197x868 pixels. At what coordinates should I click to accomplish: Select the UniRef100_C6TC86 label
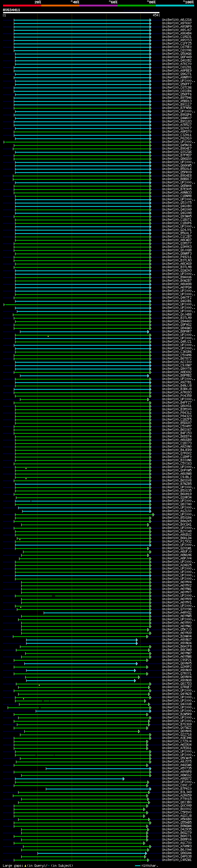pyautogui.click(x=177, y=88)
